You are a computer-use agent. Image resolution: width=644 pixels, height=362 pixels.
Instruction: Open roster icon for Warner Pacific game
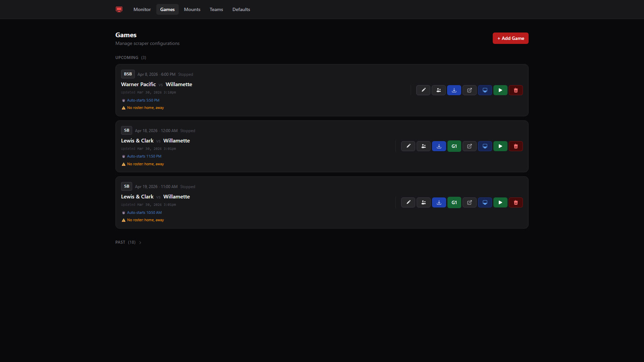tap(438, 90)
